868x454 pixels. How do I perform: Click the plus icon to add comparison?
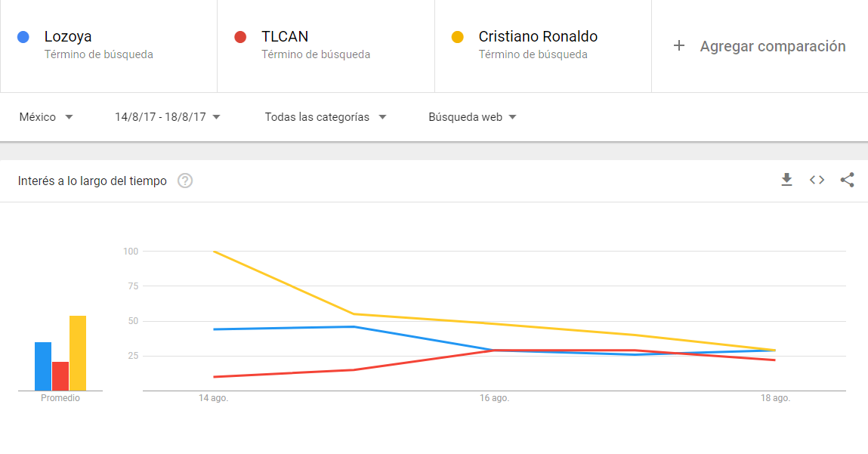click(x=678, y=46)
